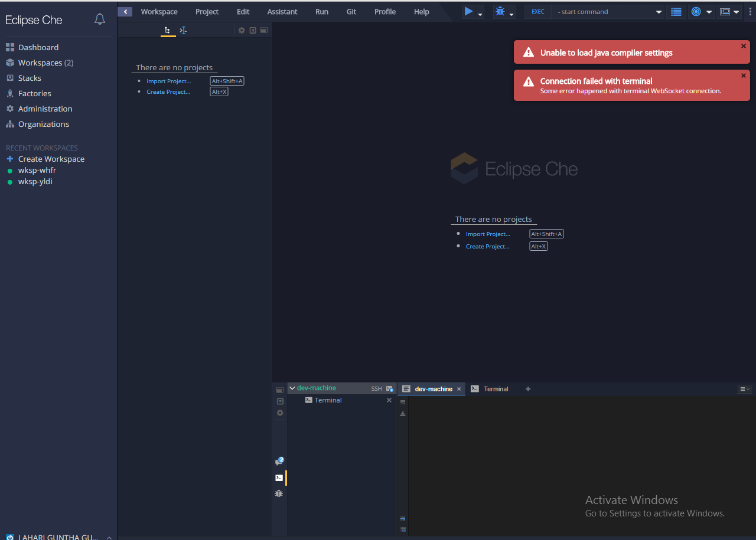Open the notifications bell in sidebar header
Viewport: 756px width, 540px height.
coord(100,19)
